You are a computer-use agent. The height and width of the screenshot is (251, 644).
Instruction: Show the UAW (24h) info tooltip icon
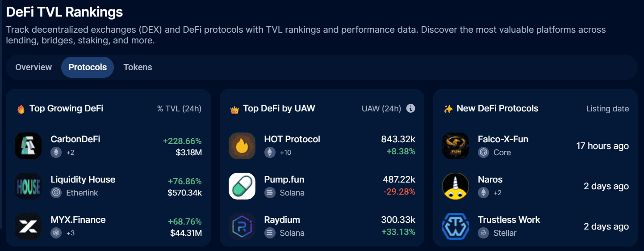click(x=411, y=109)
